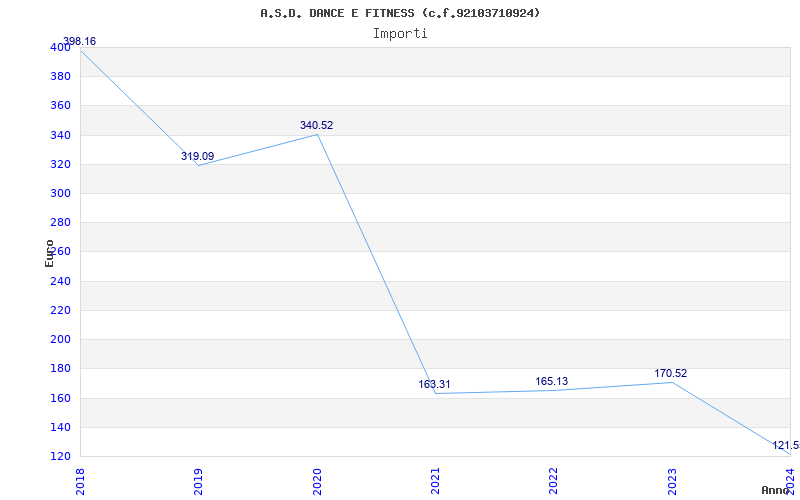Image resolution: width=800 pixels, height=500 pixels.
Task: Click the 280 y-axis tick label
Action: (x=60, y=223)
